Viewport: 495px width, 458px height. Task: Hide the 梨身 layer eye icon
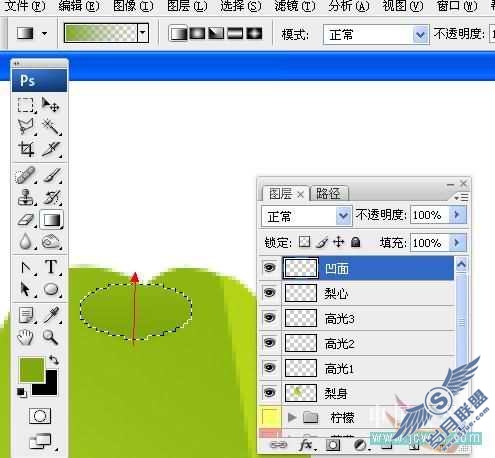[269, 392]
